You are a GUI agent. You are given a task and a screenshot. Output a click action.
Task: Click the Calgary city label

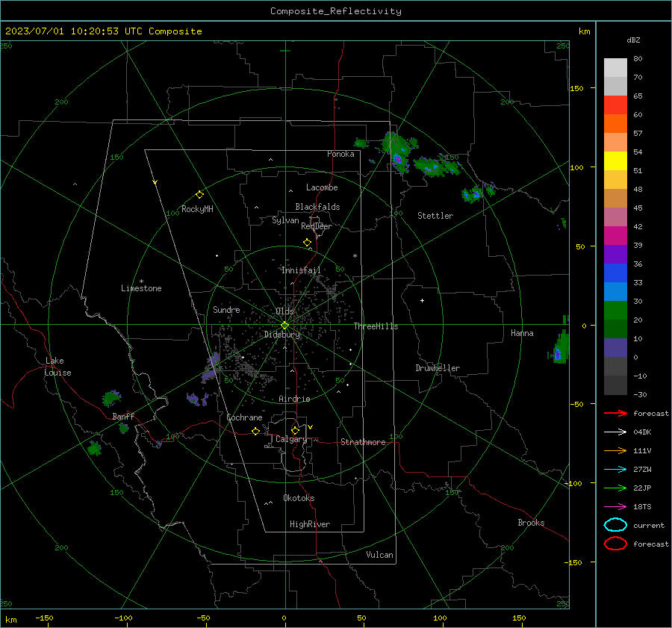[291, 439]
